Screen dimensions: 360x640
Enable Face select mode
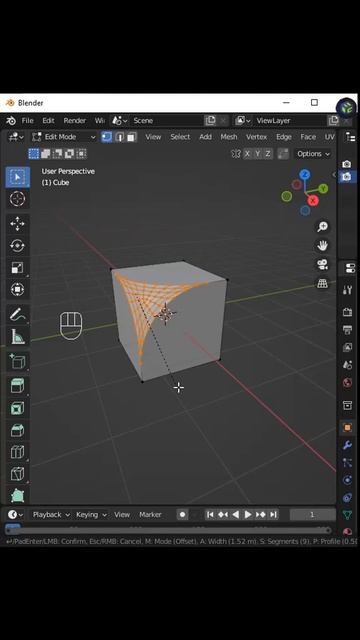(131, 137)
